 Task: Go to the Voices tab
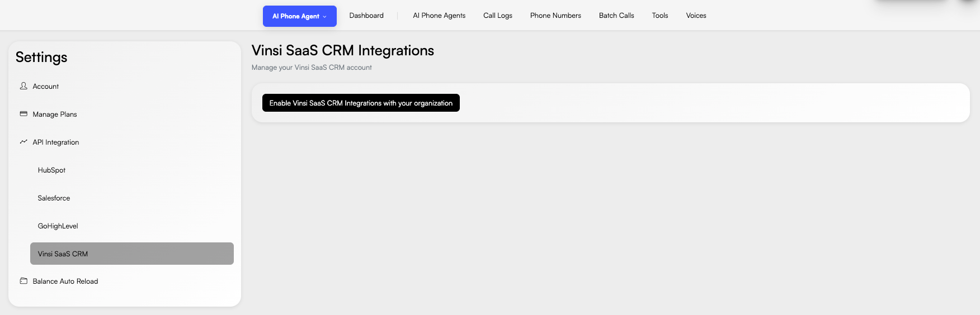click(696, 16)
